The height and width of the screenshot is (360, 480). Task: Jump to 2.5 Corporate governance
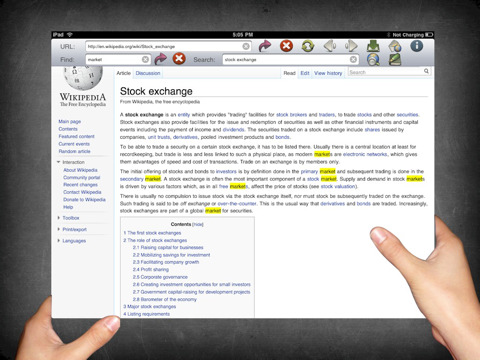pyautogui.click(x=160, y=277)
